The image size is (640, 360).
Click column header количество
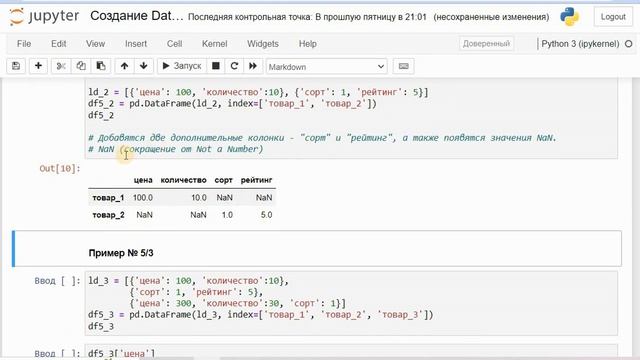coord(183,180)
